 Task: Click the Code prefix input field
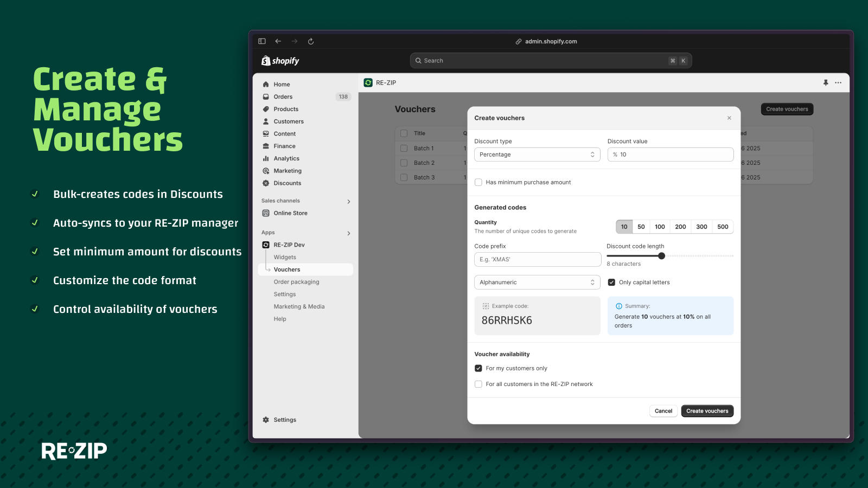(538, 259)
